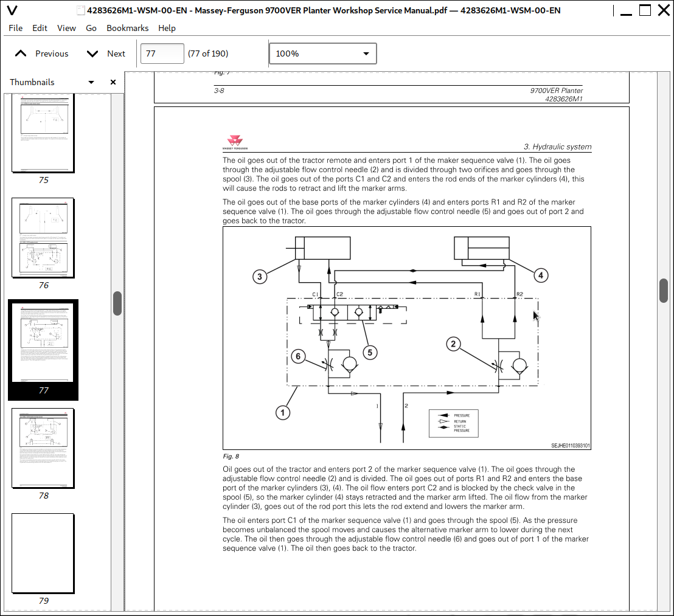674x616 pixels.
Task: Select page 76 thumbnail
Action: coord(43,238)
